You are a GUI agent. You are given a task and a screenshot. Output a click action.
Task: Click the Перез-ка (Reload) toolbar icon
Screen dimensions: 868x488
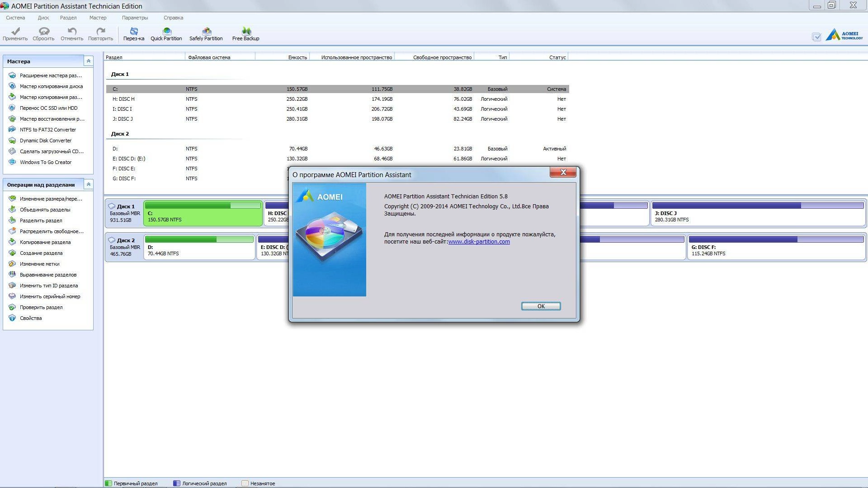tap(134, 34)
